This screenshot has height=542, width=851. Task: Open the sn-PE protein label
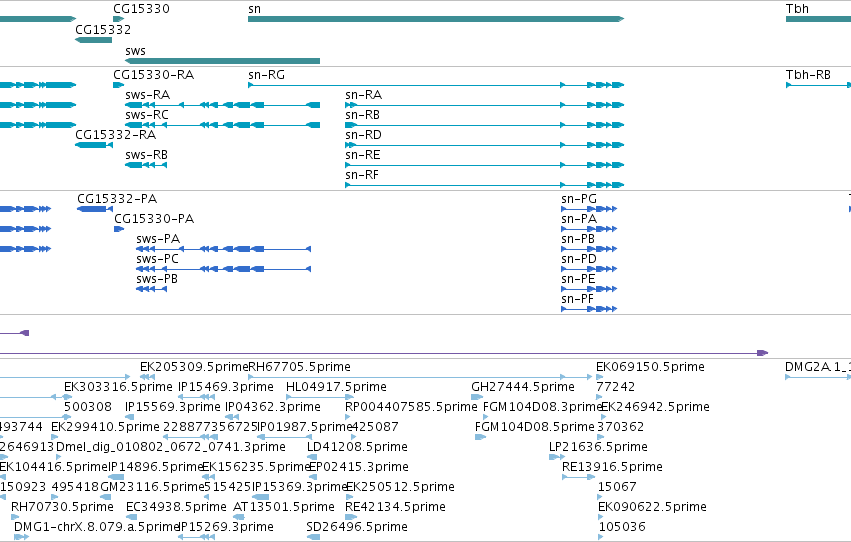tap(578, 279)
